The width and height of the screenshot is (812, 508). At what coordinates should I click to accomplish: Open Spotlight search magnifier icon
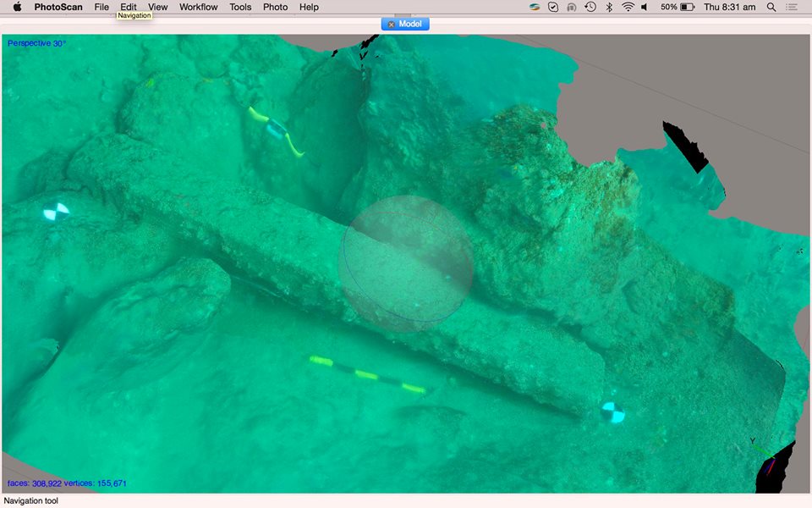coord(771,7)
